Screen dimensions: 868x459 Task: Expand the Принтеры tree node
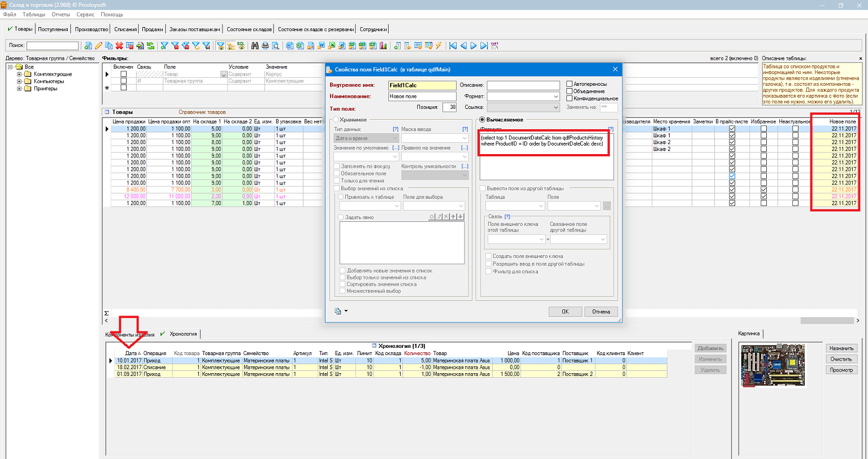19,89
